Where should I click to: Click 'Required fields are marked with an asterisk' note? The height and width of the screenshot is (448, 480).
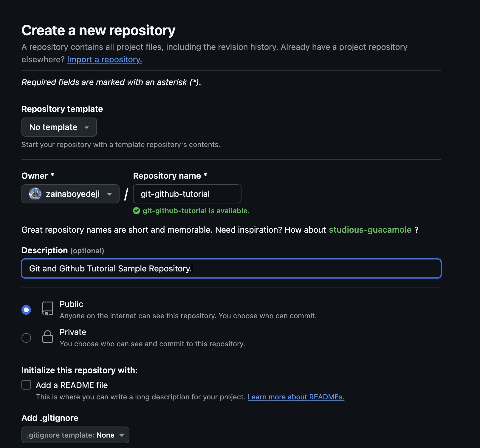[x=111, y=82]
